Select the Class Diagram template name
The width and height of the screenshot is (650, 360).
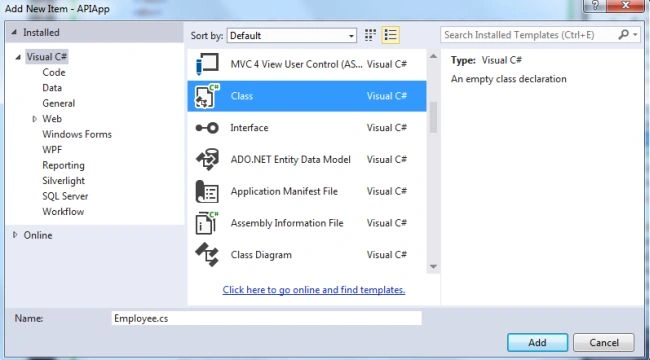point(261,255)
